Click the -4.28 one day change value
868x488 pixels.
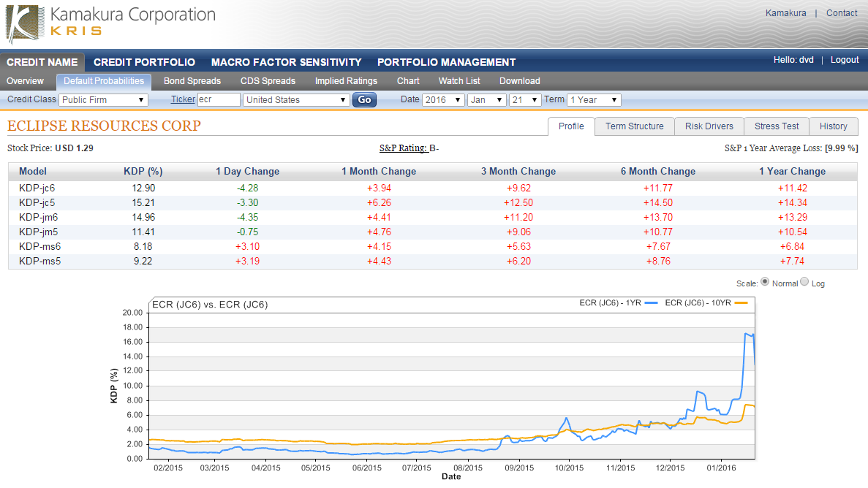point(247,188)
